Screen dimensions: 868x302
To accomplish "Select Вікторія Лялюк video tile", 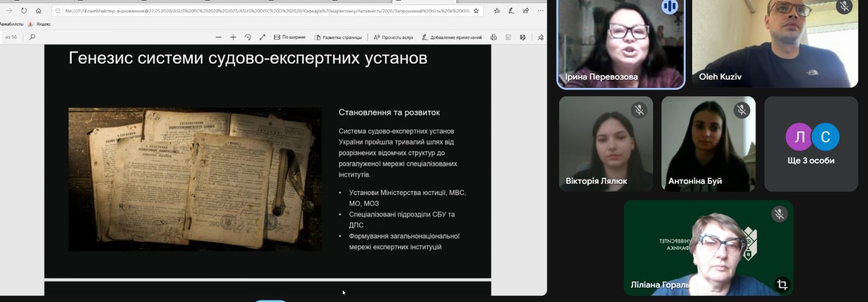I will point(606,144).
